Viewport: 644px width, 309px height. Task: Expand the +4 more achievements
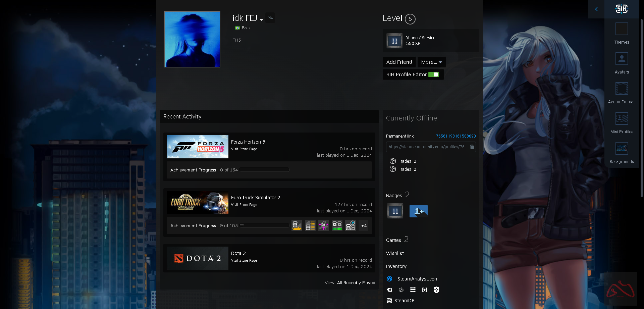[x=364, y=226]
